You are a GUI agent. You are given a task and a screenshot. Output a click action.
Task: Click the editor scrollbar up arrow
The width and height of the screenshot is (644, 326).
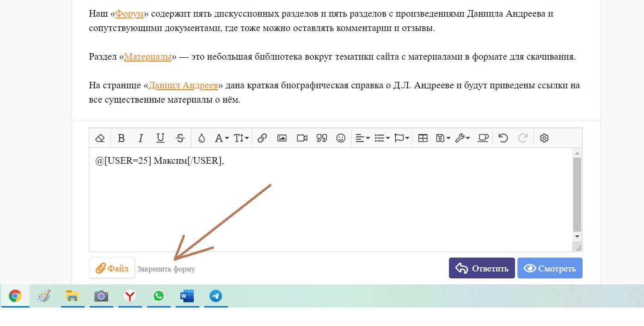[577, 153]
